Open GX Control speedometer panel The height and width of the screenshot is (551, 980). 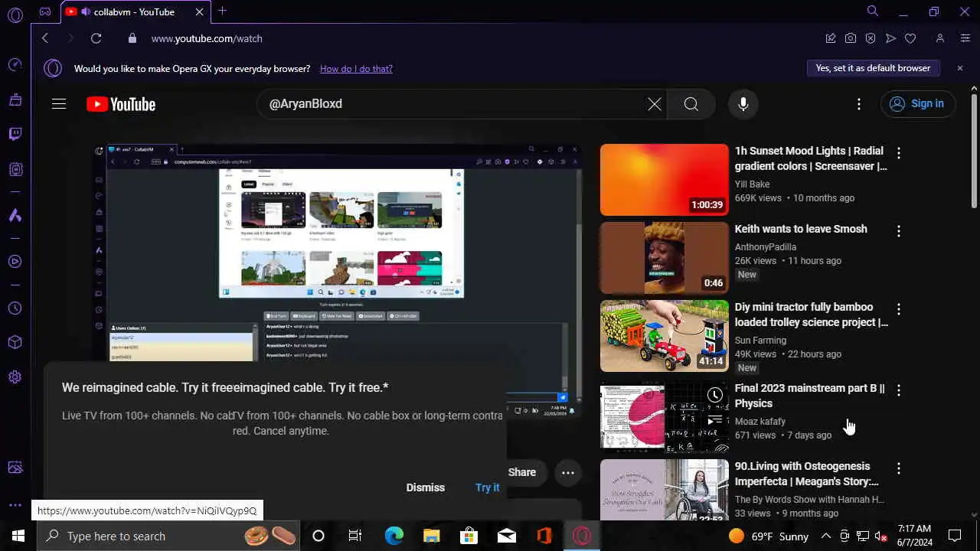[15, 65]
